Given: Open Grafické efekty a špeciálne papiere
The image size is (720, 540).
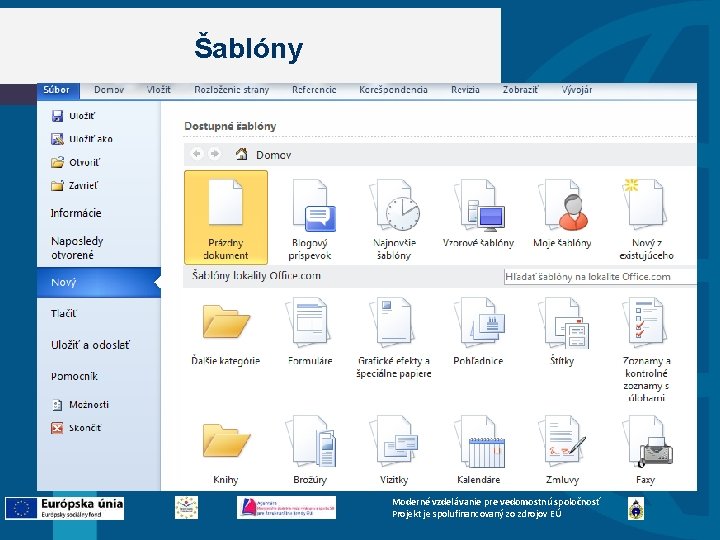Looking at the screenshot, I should pyautogui.click(x=394, y=338).
